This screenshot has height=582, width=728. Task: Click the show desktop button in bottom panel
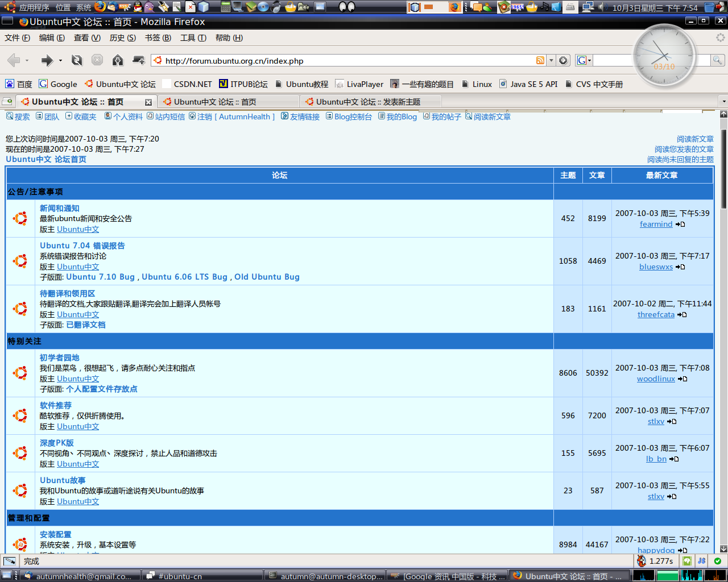pyautogui.click(x=6, y=575)
